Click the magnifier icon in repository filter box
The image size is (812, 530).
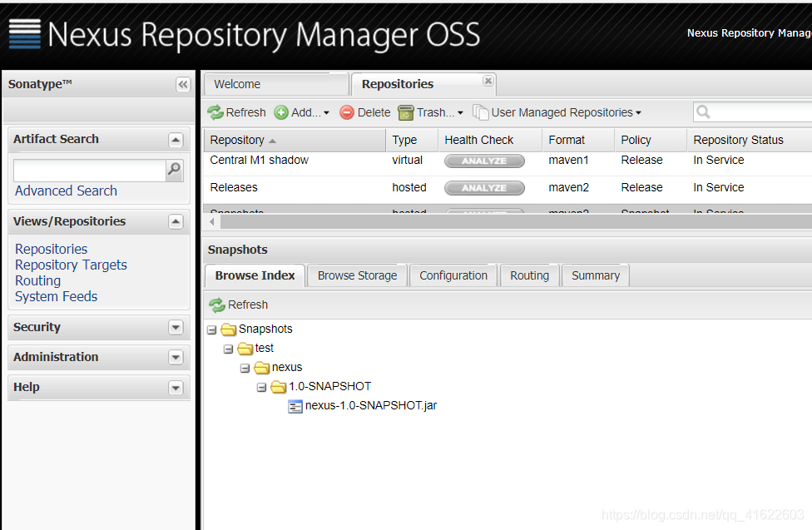point(703,111)
